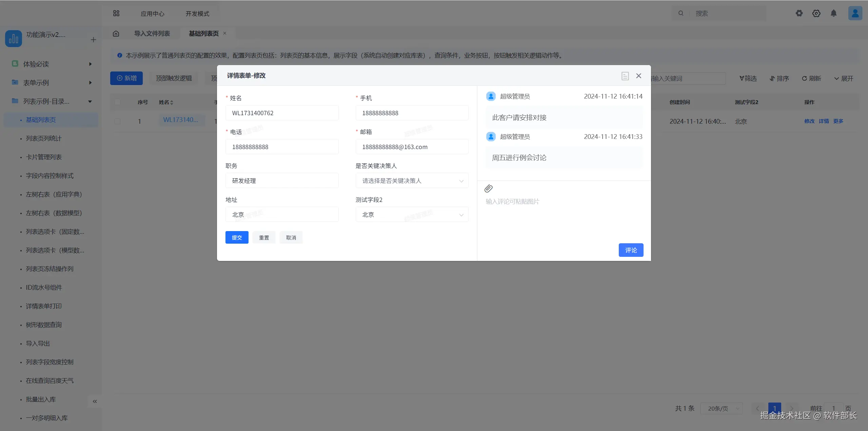Click the 重置 button
Viewport: 868px width, 431px height.
pyautogui.click(x=264, y=238)
